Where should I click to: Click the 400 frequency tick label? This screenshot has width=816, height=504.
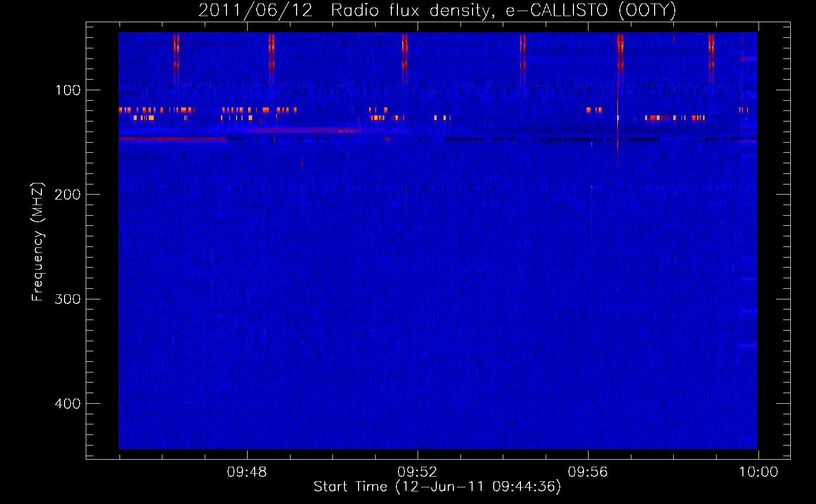click(68, 404)
